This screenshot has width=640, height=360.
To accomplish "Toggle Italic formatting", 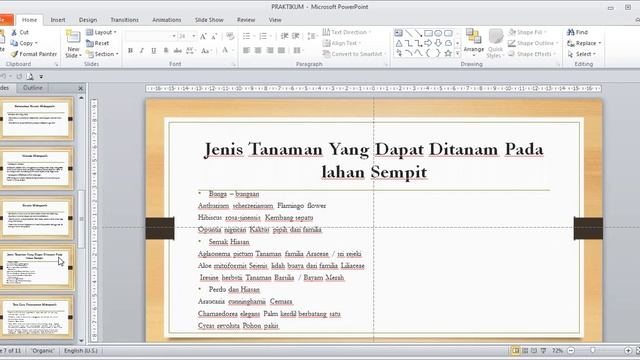I will coord(142,51).
